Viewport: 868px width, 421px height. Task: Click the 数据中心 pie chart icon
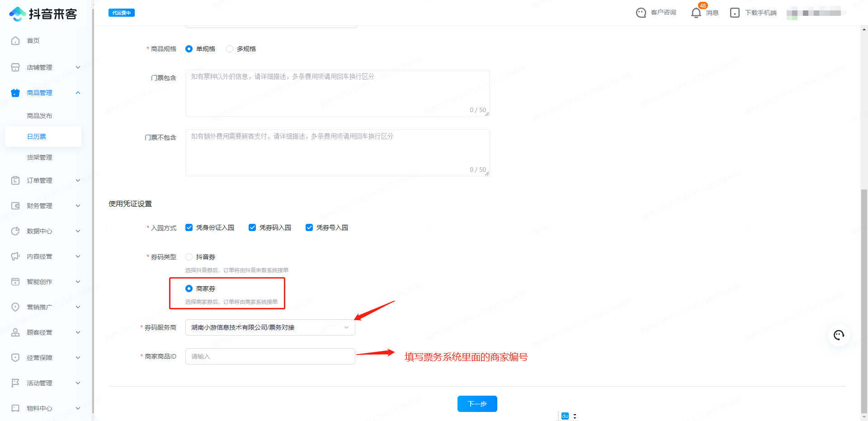point(15,231)
